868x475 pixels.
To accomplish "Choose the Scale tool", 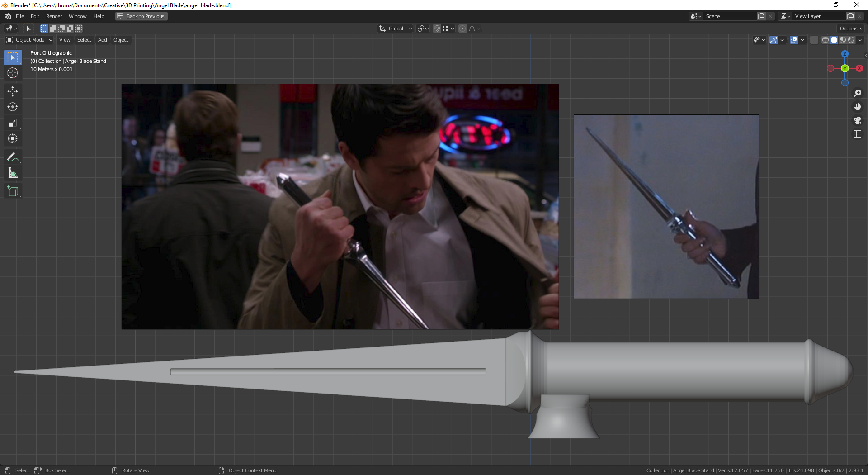I will (13, 123).
